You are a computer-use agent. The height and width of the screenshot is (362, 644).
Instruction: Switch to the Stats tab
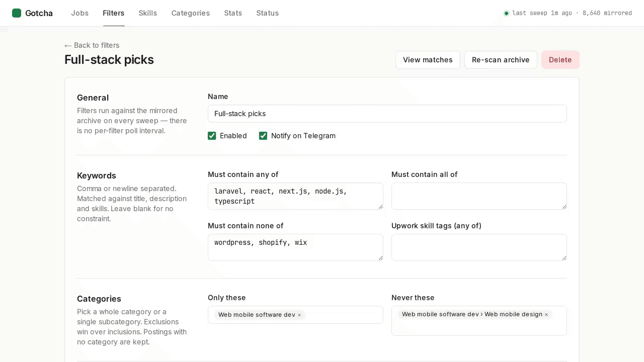tap(233, 13)
